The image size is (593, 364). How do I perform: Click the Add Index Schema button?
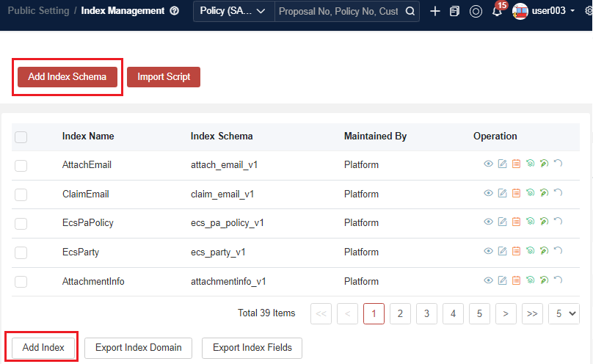click(x=68, y=77)
